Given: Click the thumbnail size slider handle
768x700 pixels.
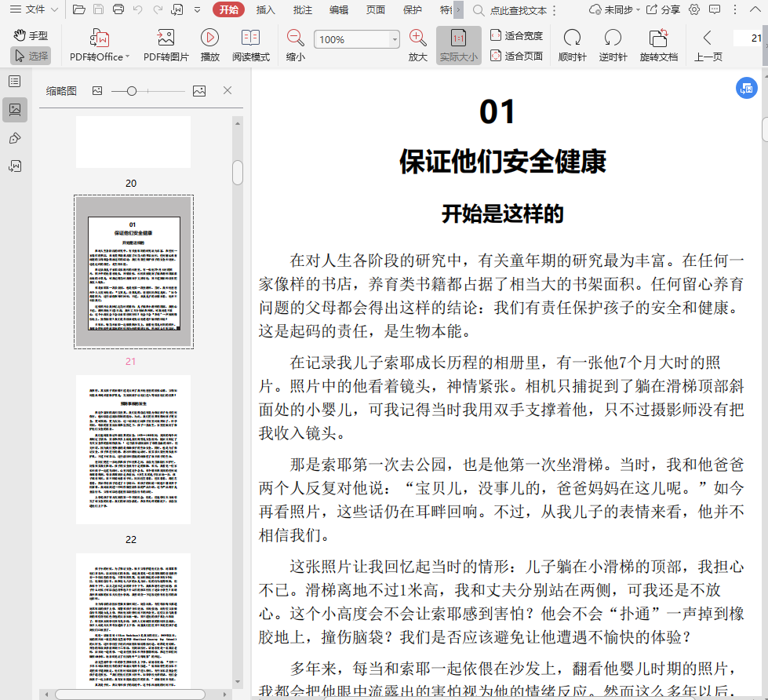Looking at the screenshot, I should pos(132,91).
